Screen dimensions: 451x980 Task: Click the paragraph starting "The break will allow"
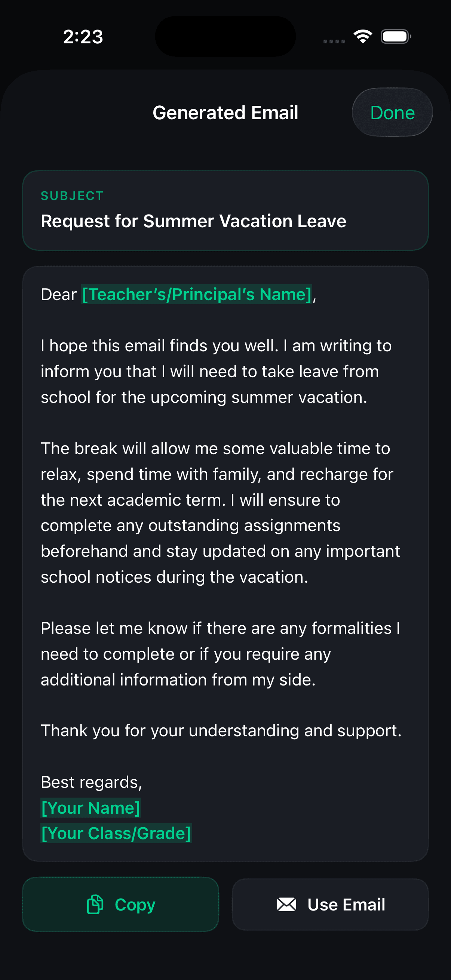(x=220, y=512)
